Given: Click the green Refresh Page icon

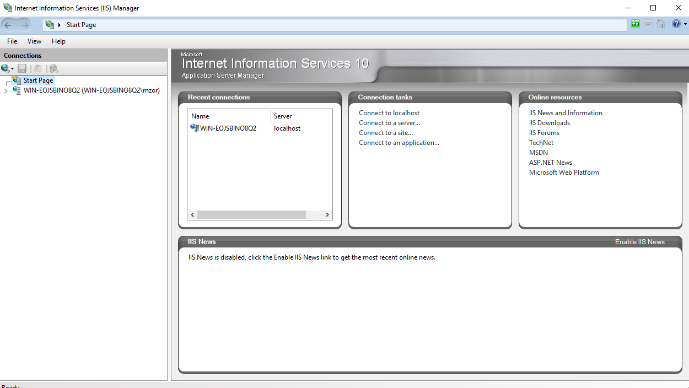Looking at the screenshot, I should (x=635, y=24).
